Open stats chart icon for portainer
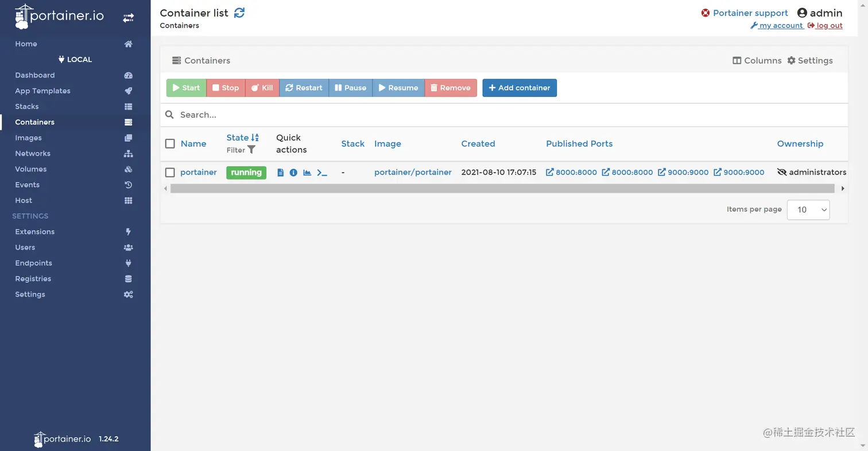 pos(307,172)
